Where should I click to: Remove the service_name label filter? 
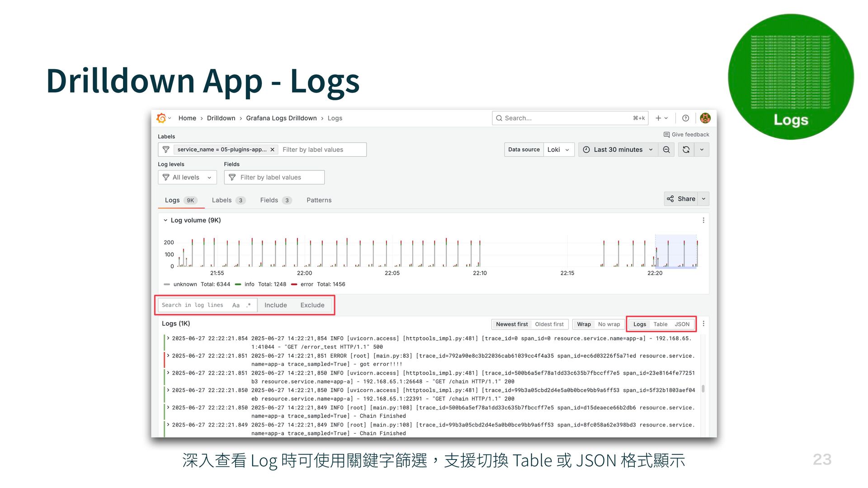tap(273, 150)
